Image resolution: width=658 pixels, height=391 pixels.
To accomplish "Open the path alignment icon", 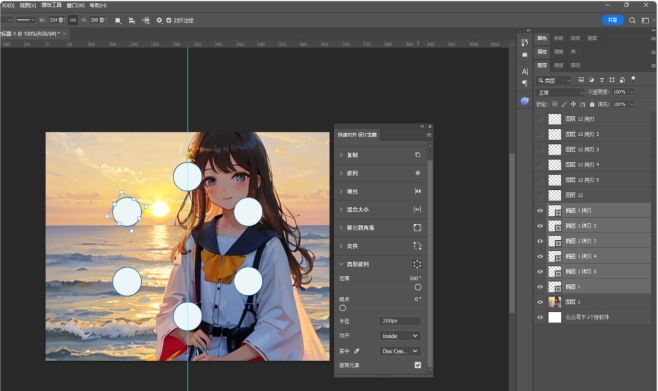I will tap(132, 20).
